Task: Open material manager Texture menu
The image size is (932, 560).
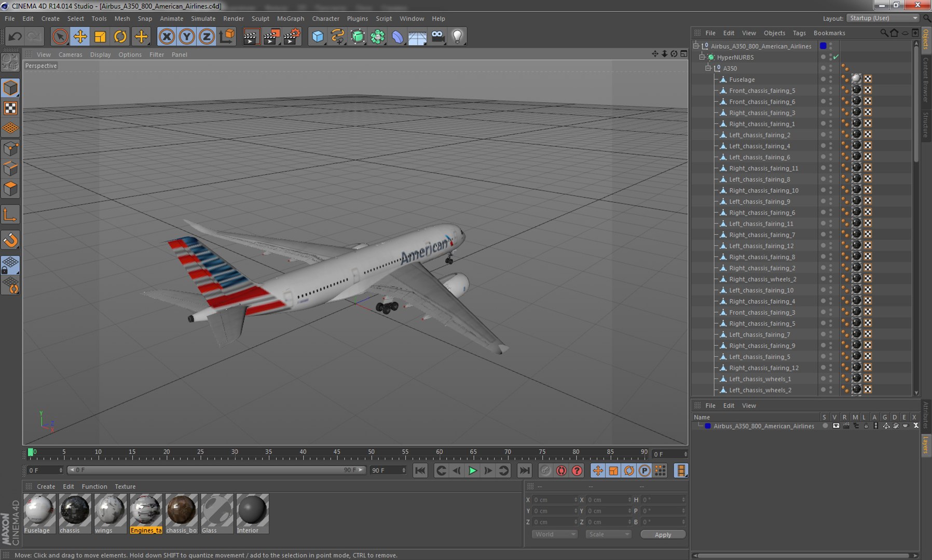Action: pyautogui.click(x=125, y=486)
